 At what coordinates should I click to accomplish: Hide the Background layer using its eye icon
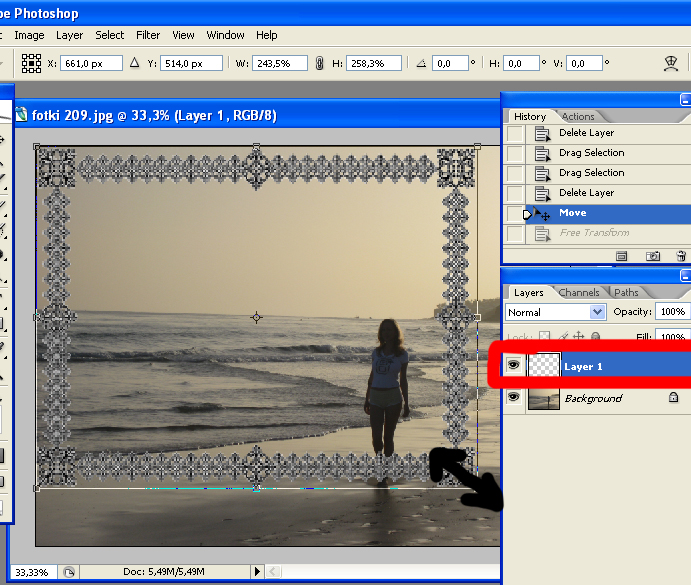(x=513, y=397)
